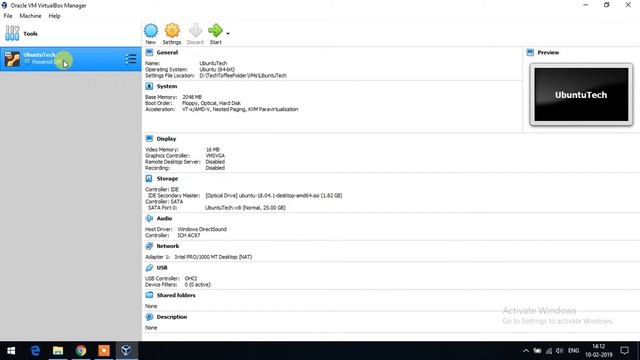This screenshot has width=640, height=360.
Task: Open Google Chrome from taskbar
Action: [x=81, y=351]
